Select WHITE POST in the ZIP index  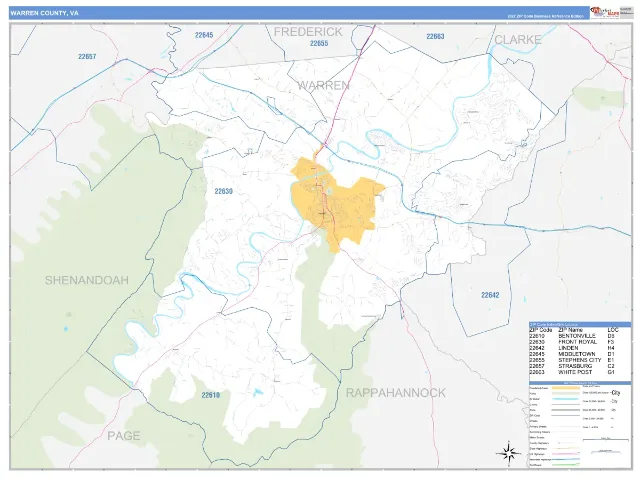(575, 372)
